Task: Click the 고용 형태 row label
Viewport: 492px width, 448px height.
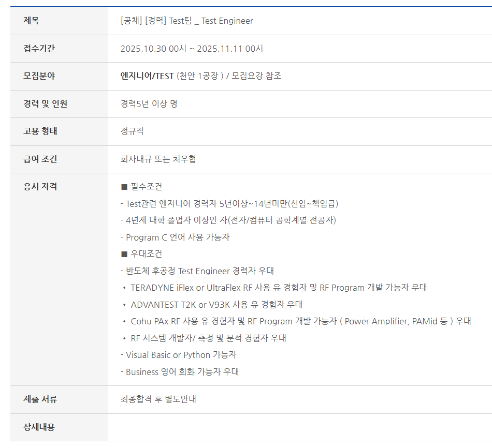Action: point(40,131)
